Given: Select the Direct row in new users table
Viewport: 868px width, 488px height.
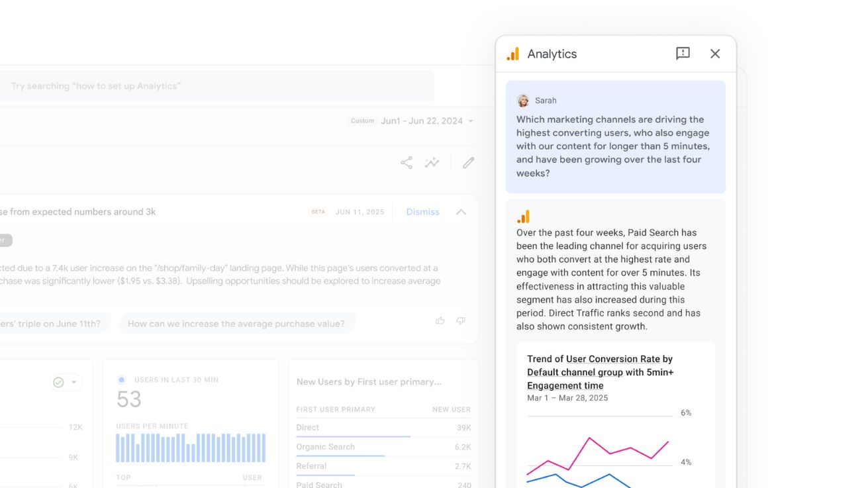Looking at the screenshot, I should click(x=384, y=428).
